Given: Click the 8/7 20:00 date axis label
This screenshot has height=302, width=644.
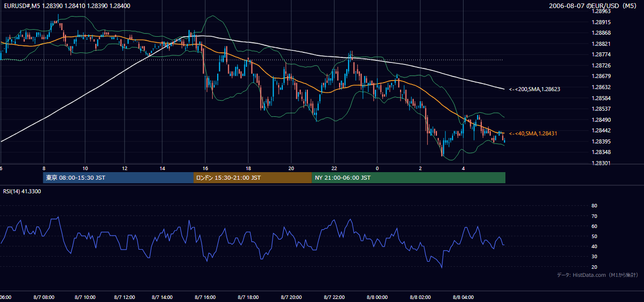Looking at the screenshot, I should click(291, 297).
